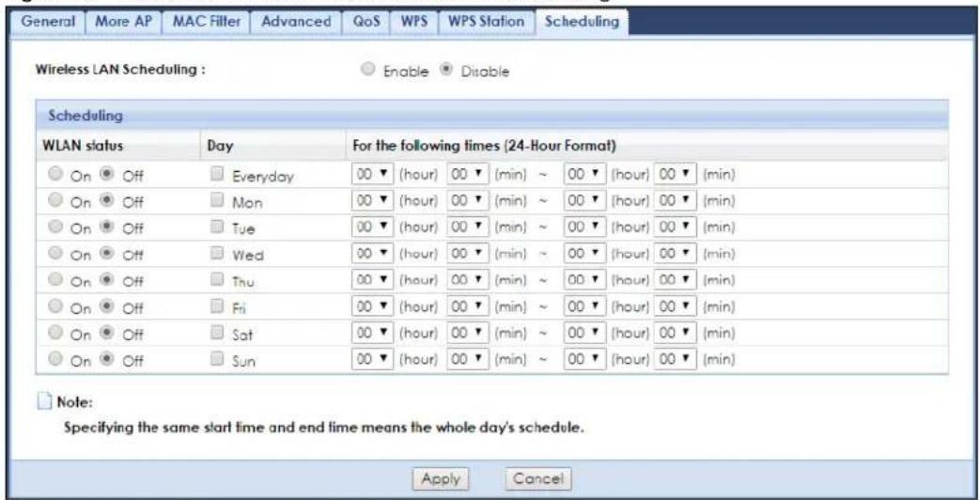
Task: Set WLAN status Off for Tue row
Action: (107, 227)
